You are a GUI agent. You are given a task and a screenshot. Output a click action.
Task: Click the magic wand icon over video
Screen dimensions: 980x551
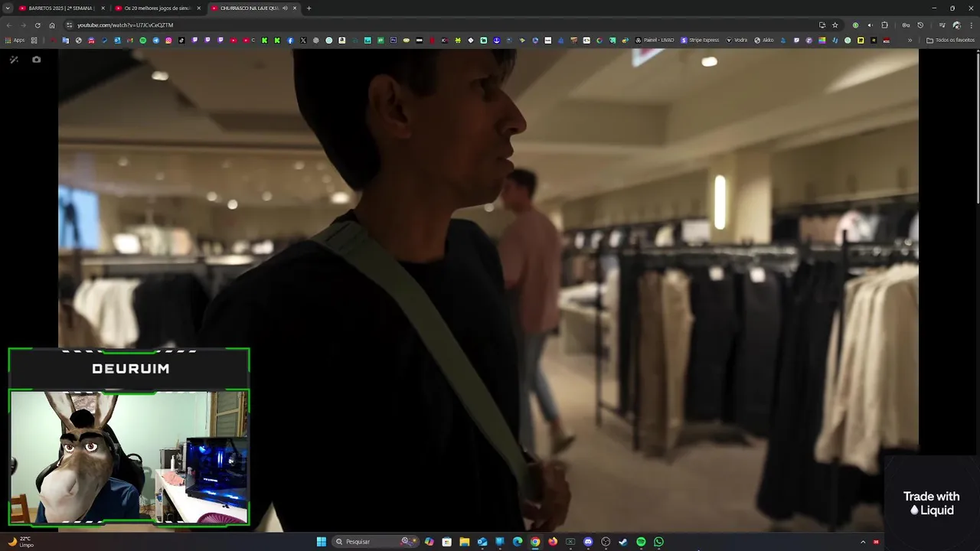(x=14, y=60)
